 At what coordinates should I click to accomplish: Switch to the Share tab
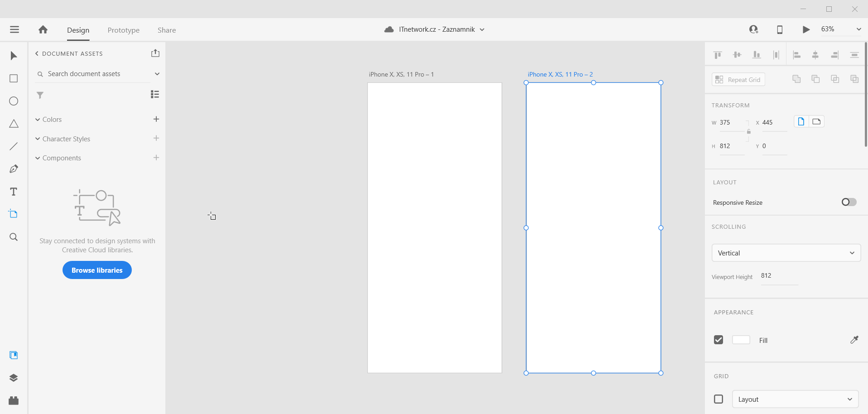(166, 30)
